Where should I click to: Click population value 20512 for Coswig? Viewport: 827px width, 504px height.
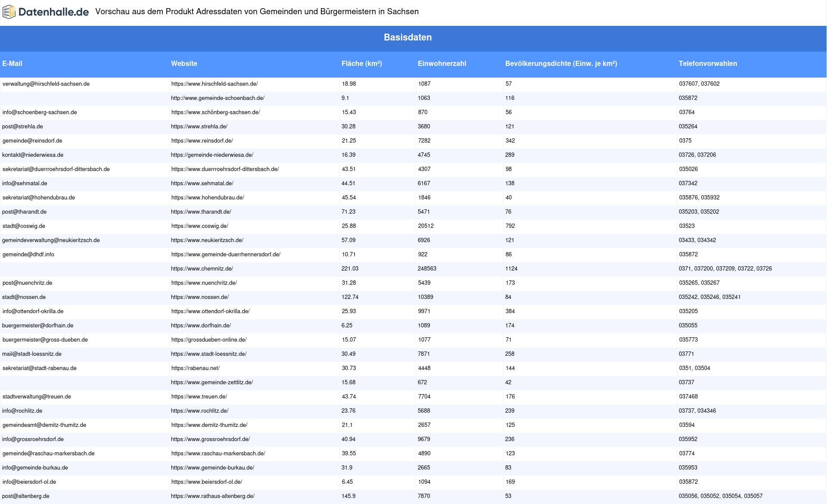tap(426, 226)
